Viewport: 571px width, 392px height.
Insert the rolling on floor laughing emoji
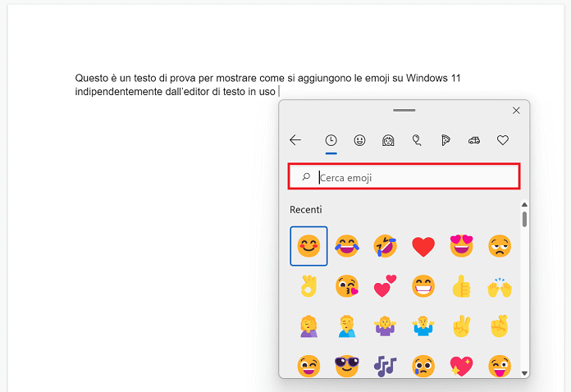(386, 246)
